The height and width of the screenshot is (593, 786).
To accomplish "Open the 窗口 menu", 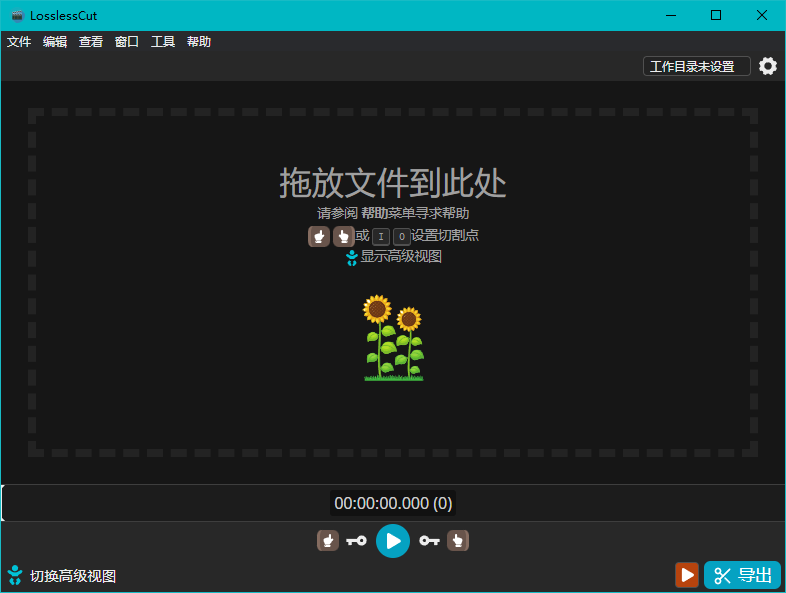I will (127, 42).
